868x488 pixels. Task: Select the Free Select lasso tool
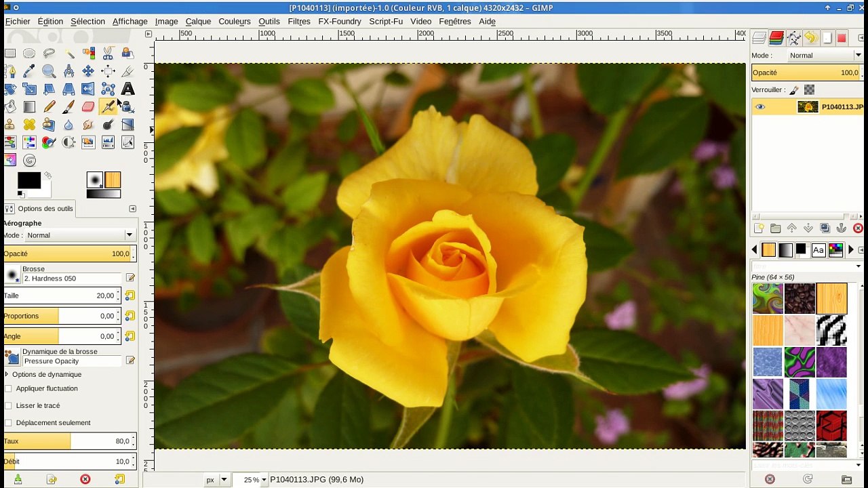click(49, 54)
